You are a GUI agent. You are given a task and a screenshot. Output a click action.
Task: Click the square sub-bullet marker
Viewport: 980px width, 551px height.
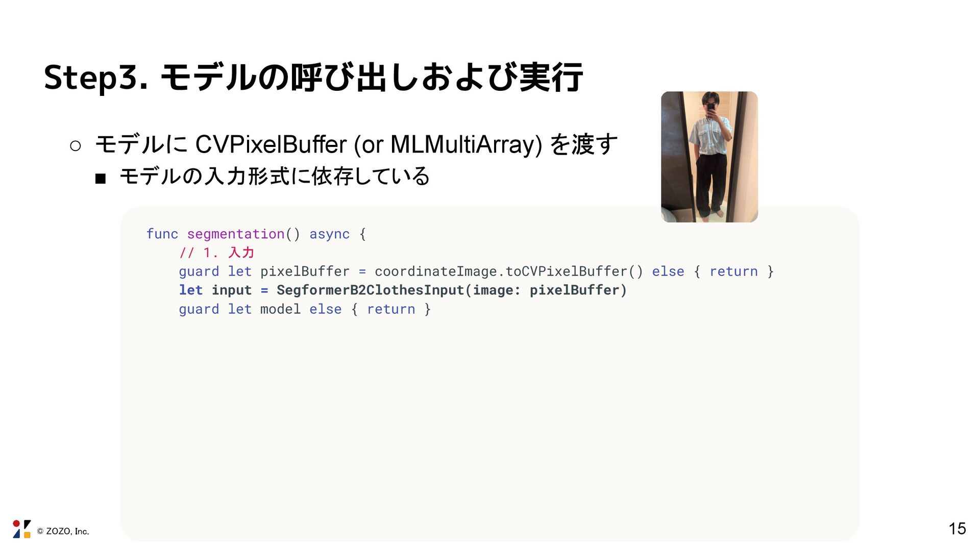tap(100, 179)
